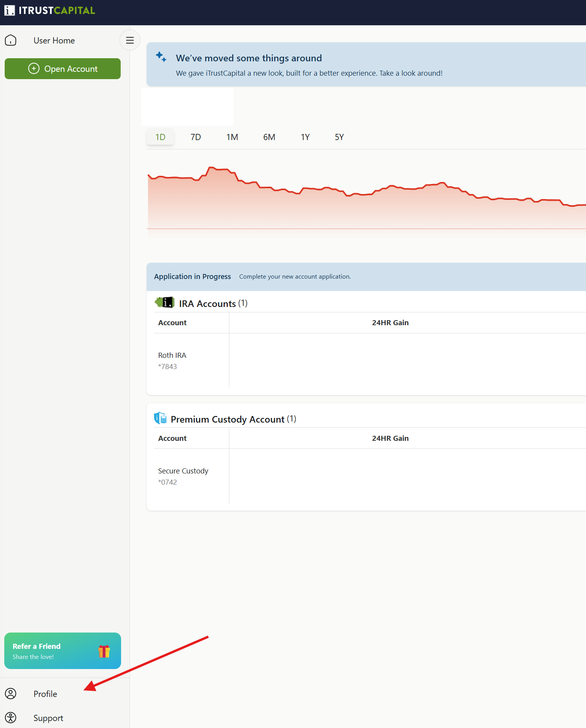Click the IRA Accounts section icon
This screenshot has width=586, height=728.
point(165,303)
